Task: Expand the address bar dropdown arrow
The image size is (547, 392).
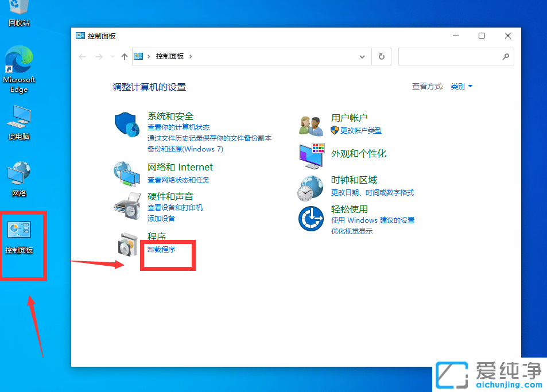Action: (x=362, y=56)
